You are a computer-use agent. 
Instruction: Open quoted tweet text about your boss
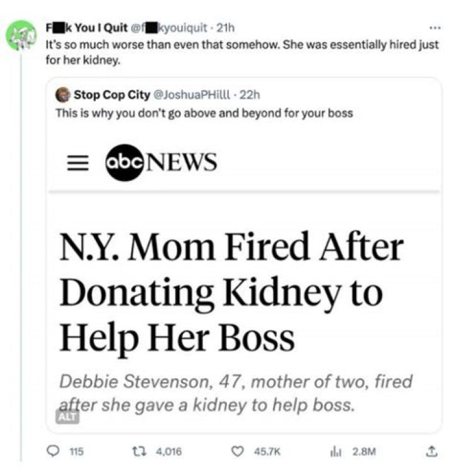coord(204,113)
